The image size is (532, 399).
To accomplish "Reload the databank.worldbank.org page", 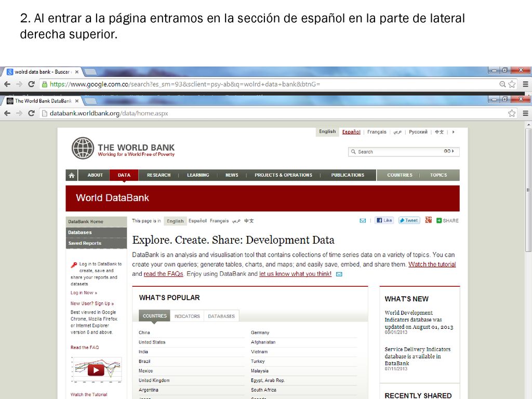I will (31, 113).
